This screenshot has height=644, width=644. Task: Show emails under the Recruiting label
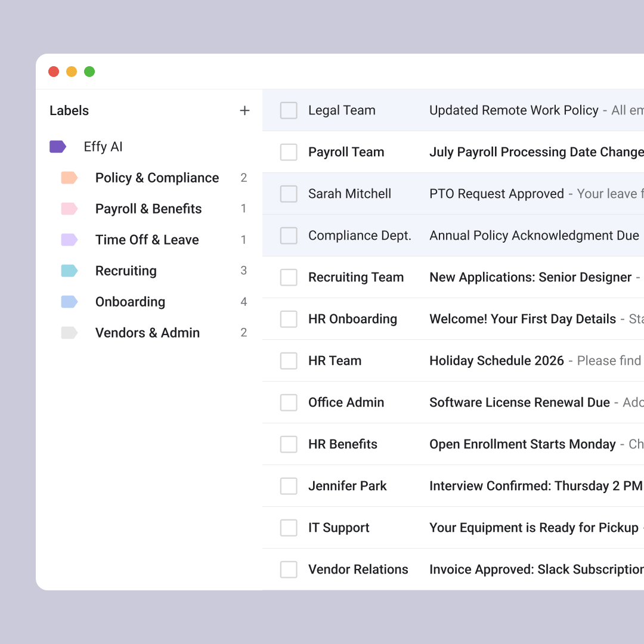pos(126,271)
